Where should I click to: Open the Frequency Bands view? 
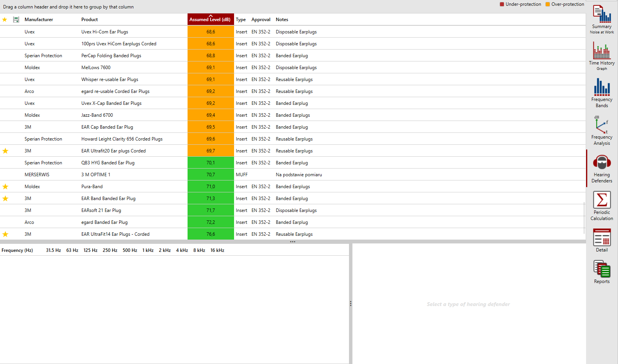pos(602,93)
